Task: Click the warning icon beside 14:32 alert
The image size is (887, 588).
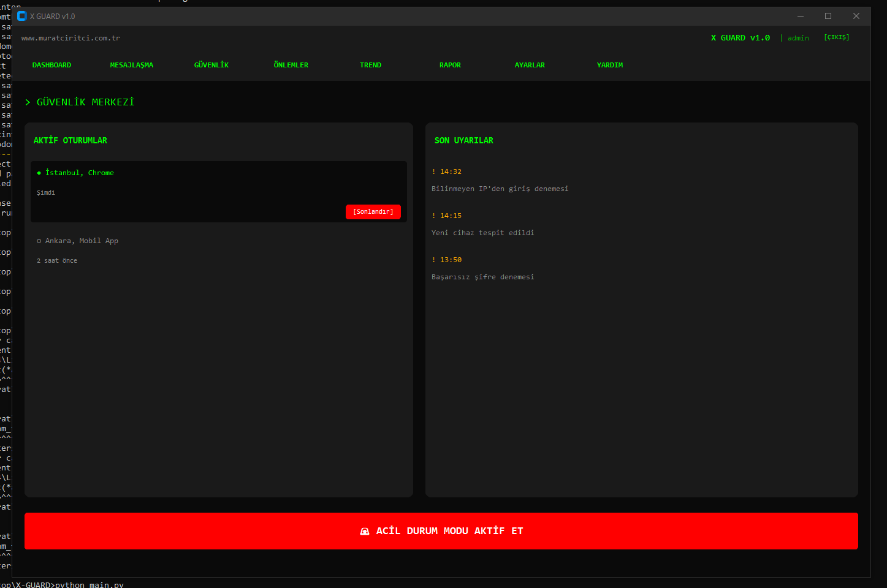Action: 434,172
